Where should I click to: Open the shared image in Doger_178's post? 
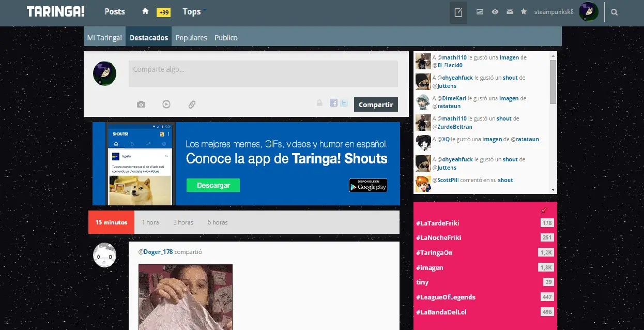click(186, 297)
